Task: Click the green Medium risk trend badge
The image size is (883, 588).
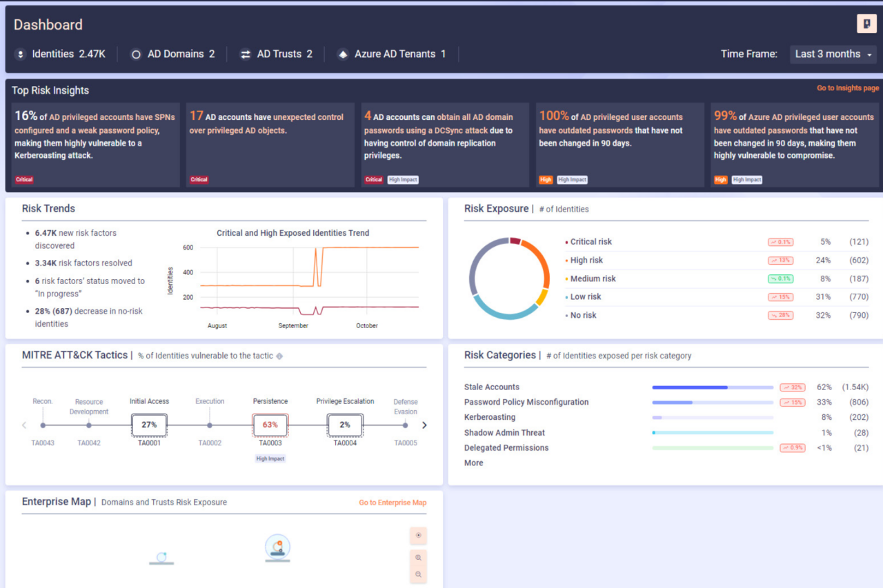Action: (x=780, y=278)
